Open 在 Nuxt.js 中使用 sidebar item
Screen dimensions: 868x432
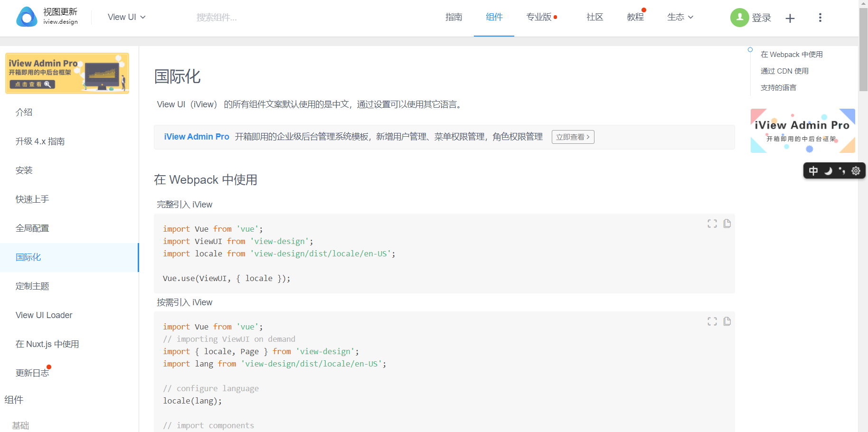pyautogui.click(x=69, y=344)
